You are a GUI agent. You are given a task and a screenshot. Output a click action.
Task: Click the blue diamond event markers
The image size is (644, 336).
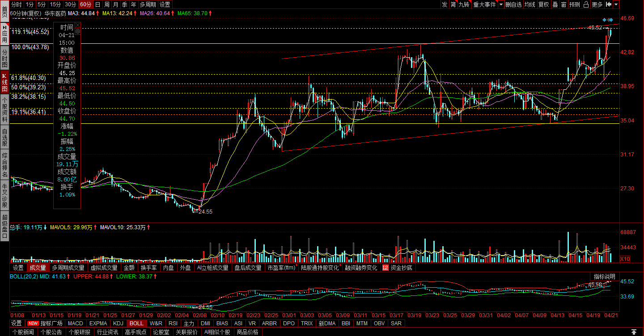pos(607,20)
